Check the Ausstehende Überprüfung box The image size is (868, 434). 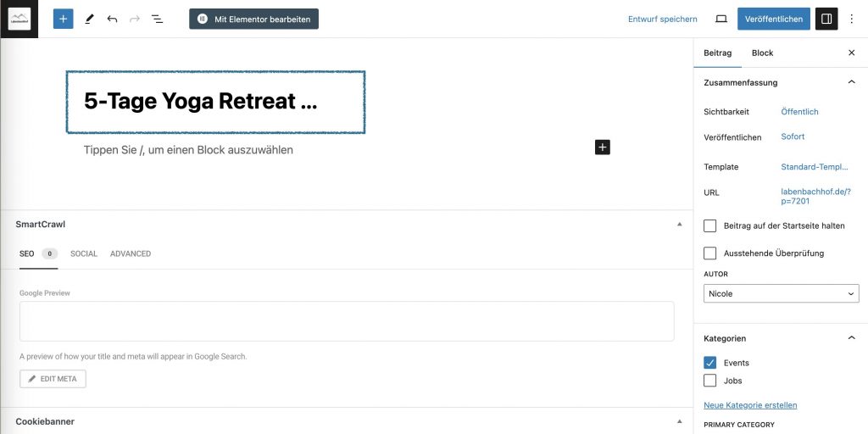pyautogui.click(x=710, y=253)
